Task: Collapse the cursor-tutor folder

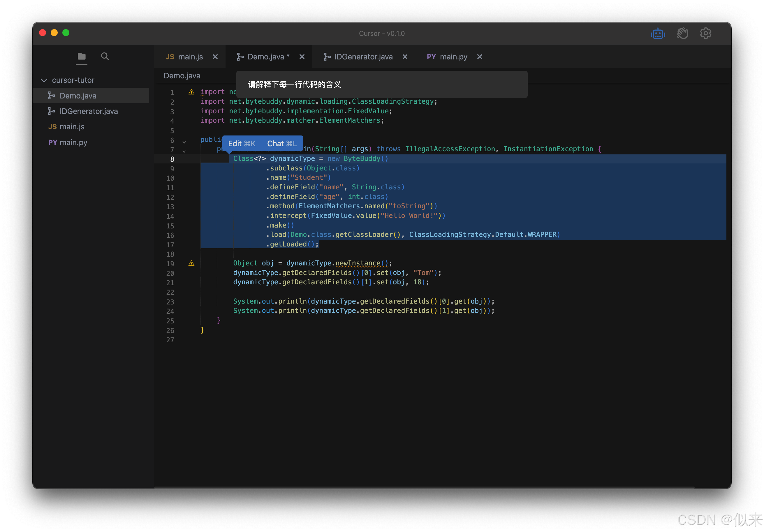Action: coord(44,80)
